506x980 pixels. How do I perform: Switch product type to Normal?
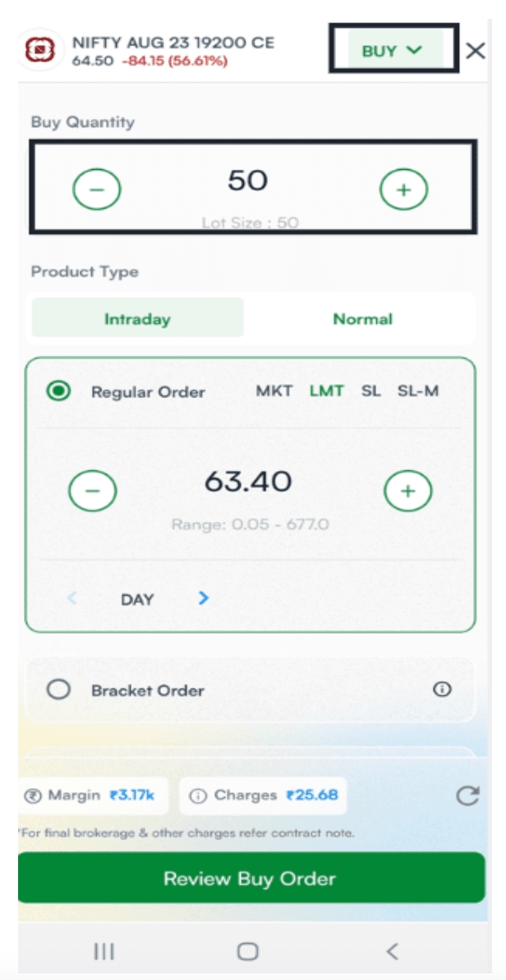tap(362, 318)
